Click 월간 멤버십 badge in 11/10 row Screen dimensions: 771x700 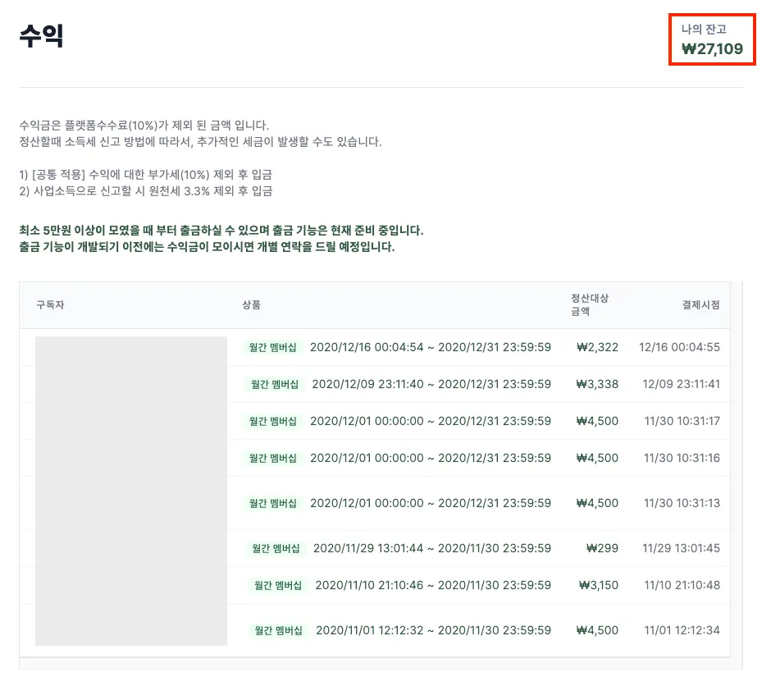pyautogui.click(x=278, y=585)
